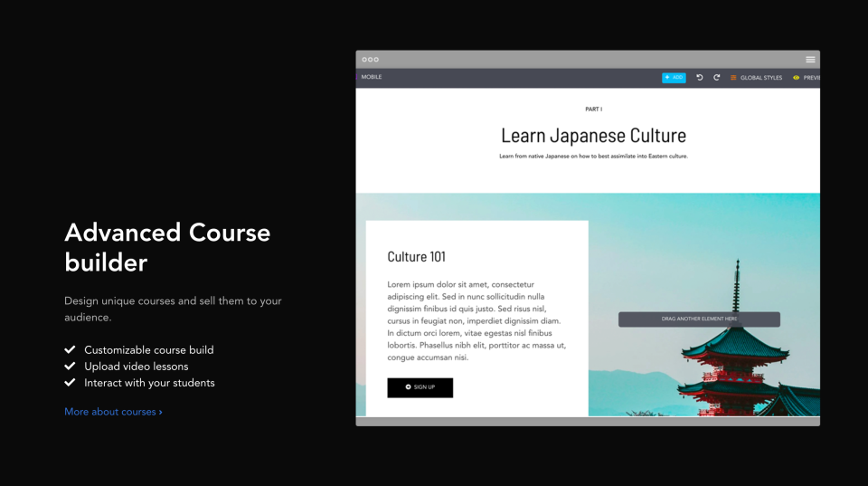The width and height of the screenshot is (868, 486).
Task: Select the Learn Japanese Culture heading
Action: point(593,135)
